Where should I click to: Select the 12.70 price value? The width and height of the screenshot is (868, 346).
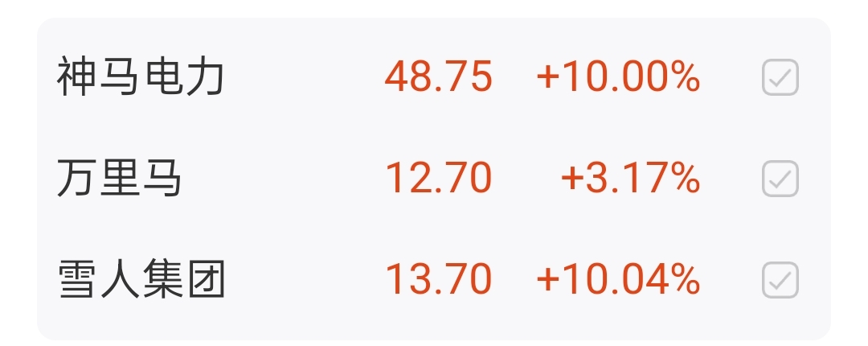point(438,179)
